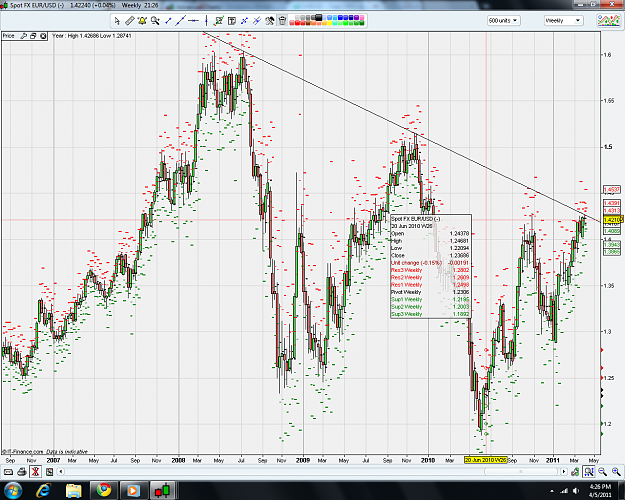The image size is (625, 500).
Task: Open Windows Explorer folder from taskbar
Action: click(74, 490)
